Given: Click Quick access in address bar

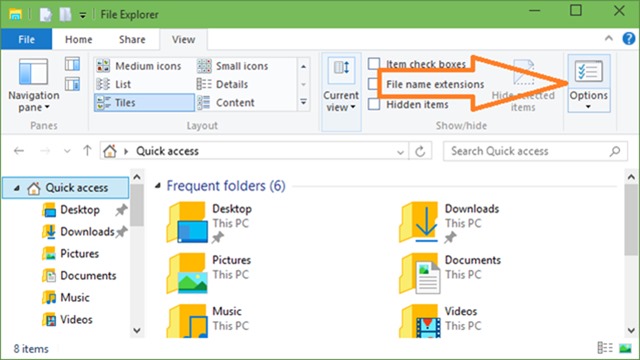Looking at the screenshot, I should tap(167, 151).
